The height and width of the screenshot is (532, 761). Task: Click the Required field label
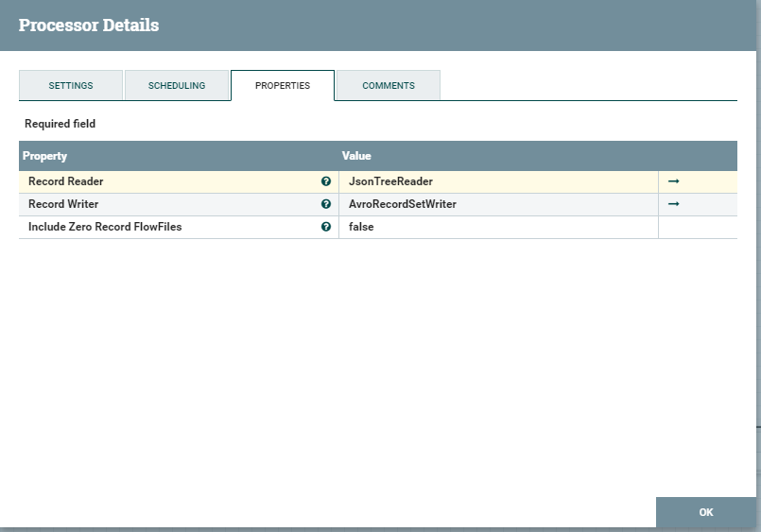60,124
